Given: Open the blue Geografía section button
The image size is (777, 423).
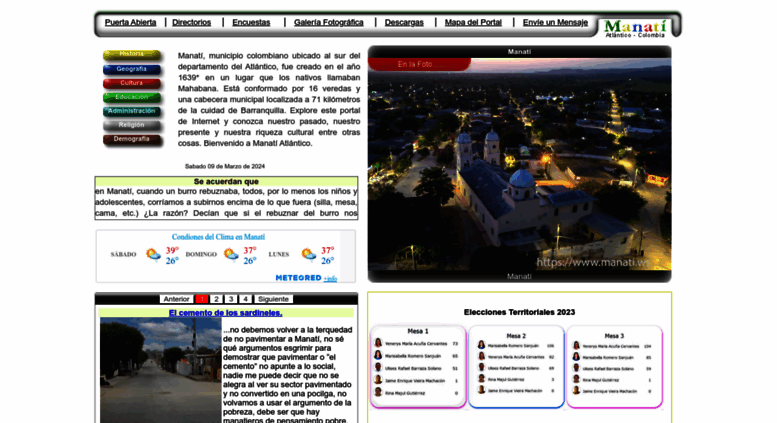Looking at the screenshot, I should (132, 69).
